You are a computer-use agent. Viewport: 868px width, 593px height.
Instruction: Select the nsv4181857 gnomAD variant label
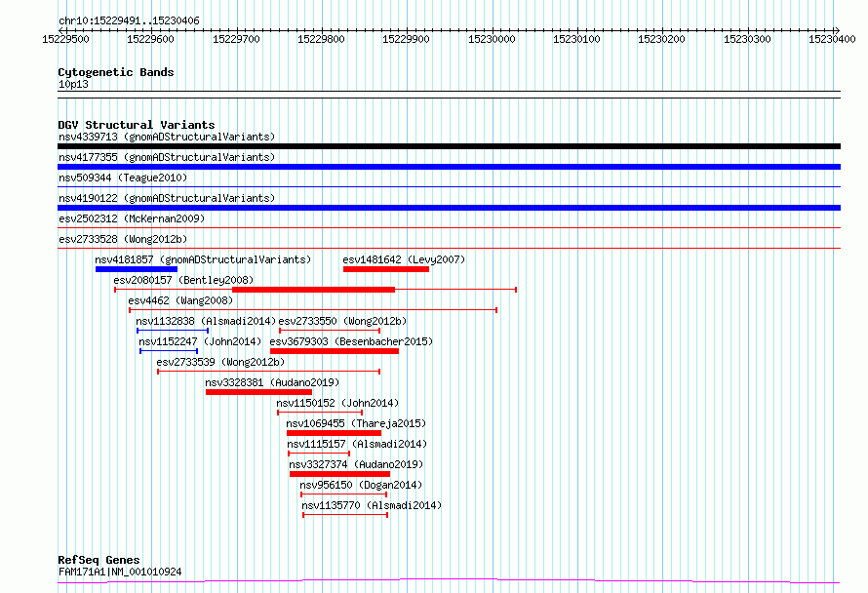pos(203,259)
